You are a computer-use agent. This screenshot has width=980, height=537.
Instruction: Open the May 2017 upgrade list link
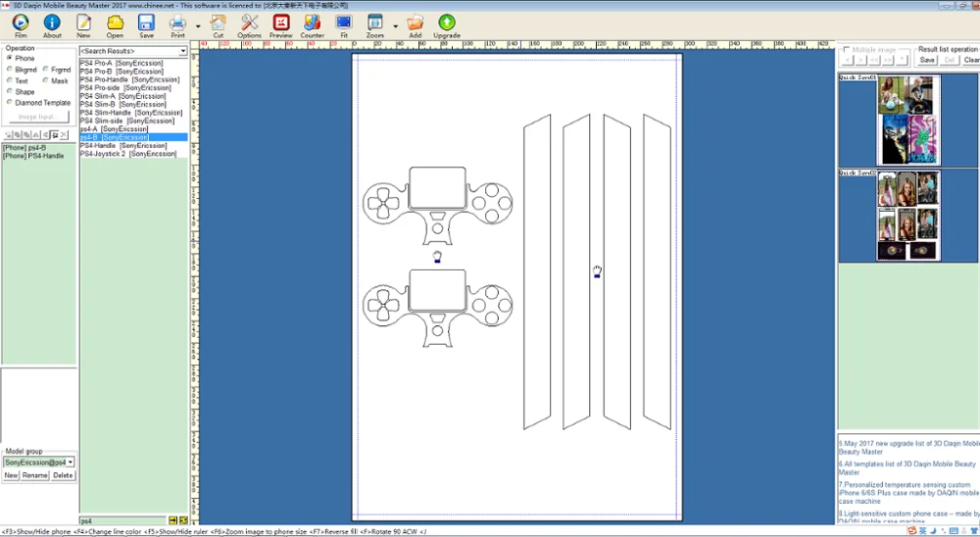pos(908,448)
